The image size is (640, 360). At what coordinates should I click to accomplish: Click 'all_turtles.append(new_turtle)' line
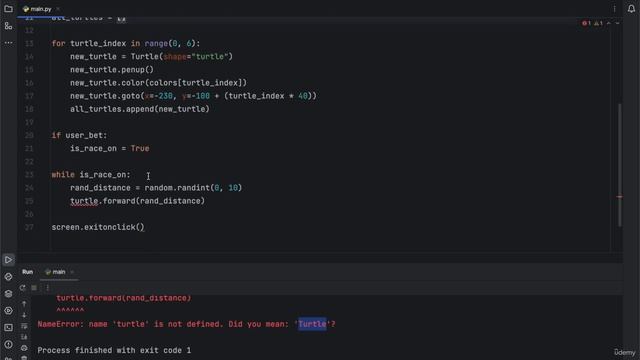(x=140, y=109)
